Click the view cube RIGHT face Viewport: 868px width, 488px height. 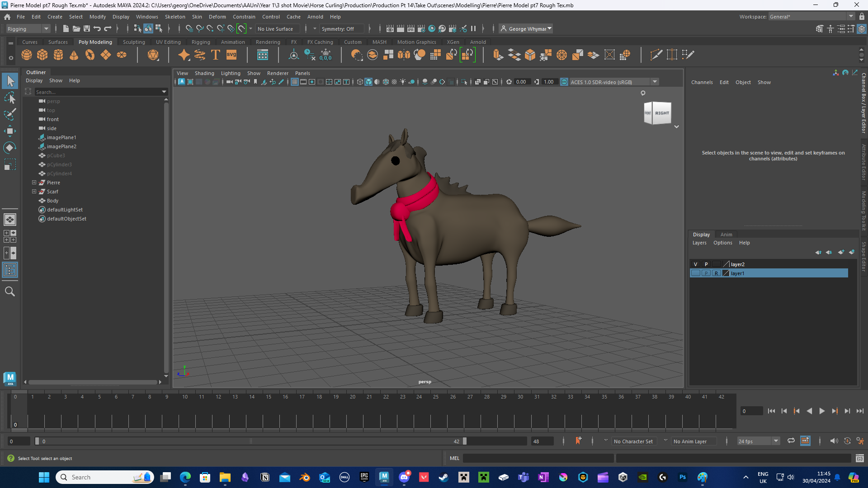662,113
